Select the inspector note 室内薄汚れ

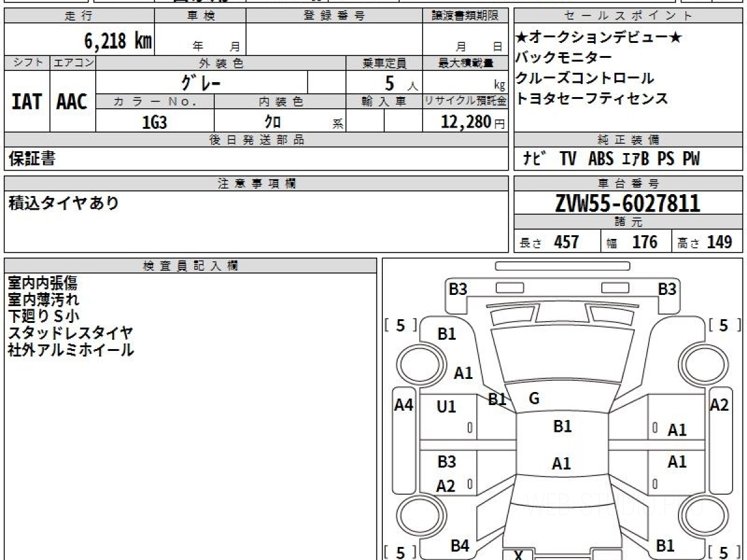[44, 299]
